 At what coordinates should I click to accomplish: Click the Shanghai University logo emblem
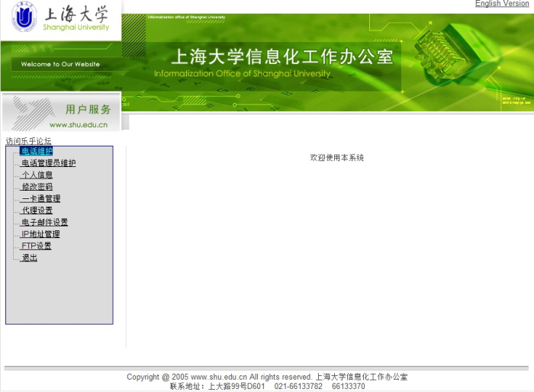pyautogui.click(x=24, y=17)
